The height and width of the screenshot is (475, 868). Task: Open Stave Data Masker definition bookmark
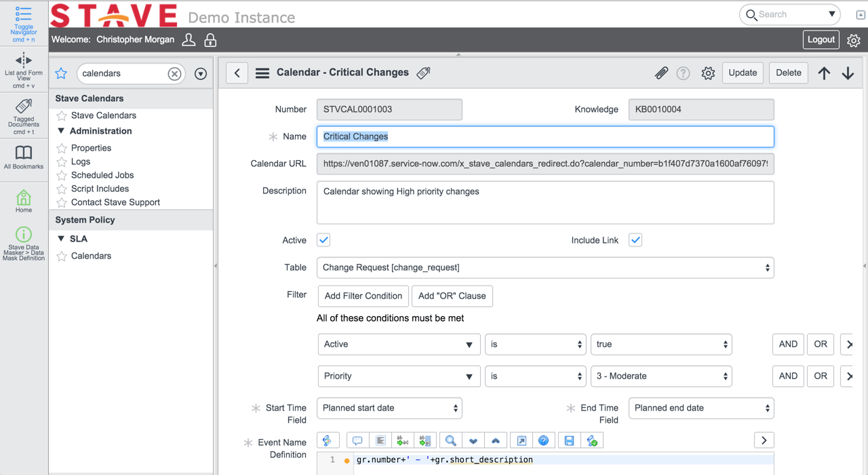[24, 244]
